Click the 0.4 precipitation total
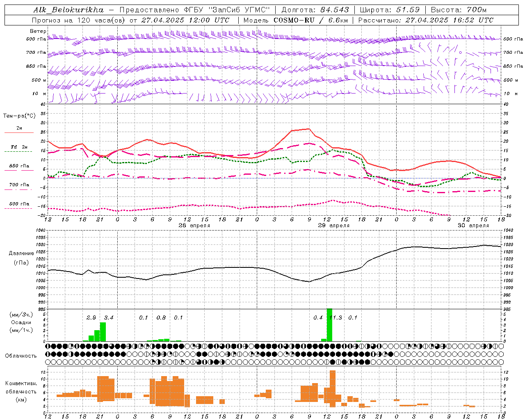 click(318, 317)
